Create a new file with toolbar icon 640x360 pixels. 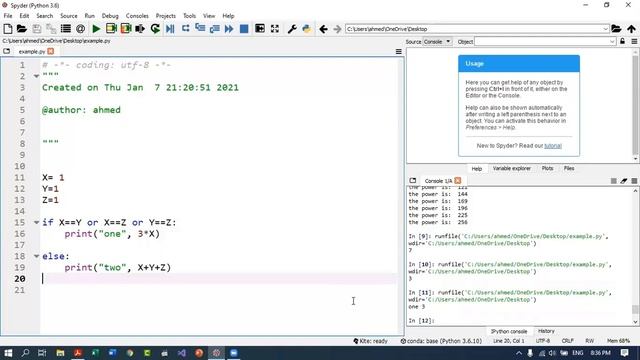pos(7,29)
